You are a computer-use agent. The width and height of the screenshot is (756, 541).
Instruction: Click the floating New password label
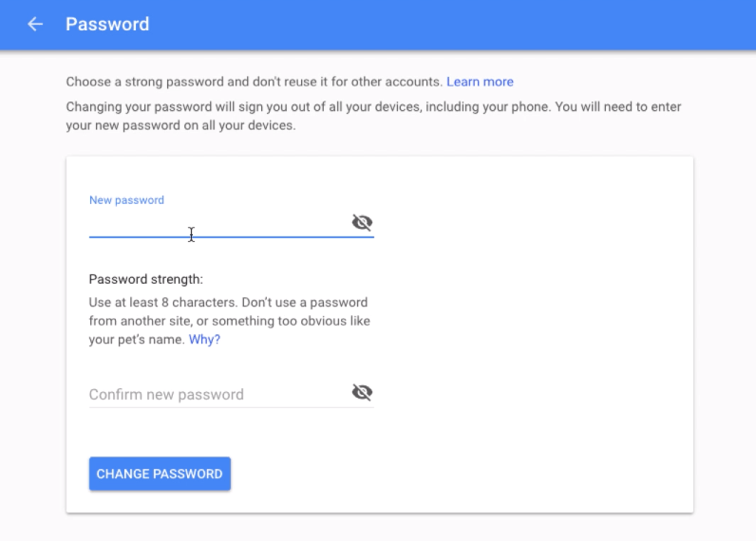126,200
